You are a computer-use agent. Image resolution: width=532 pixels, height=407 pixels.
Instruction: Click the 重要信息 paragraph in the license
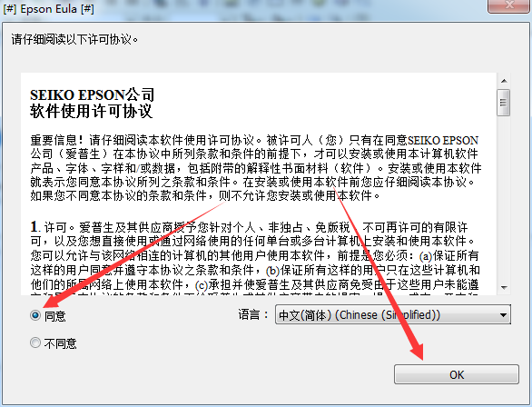[x=256, y=168]
